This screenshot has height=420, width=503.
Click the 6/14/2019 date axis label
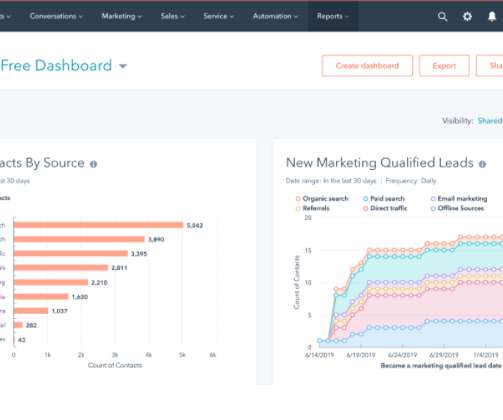(x=319, y=355)
